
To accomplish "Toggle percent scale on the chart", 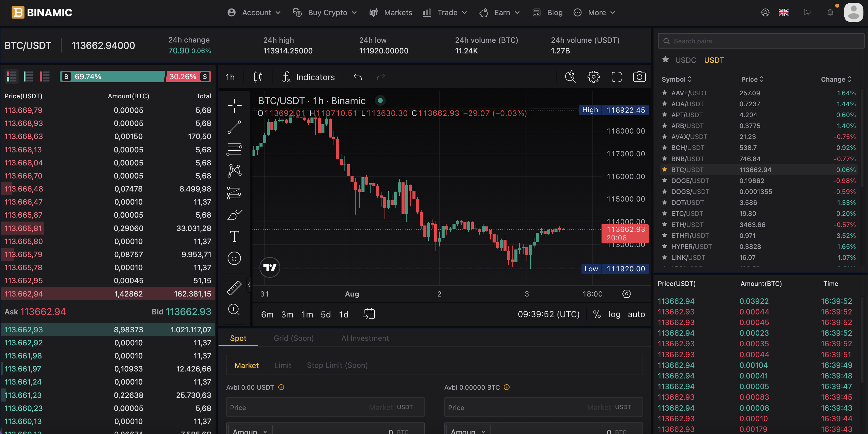I will pos(597,314).
